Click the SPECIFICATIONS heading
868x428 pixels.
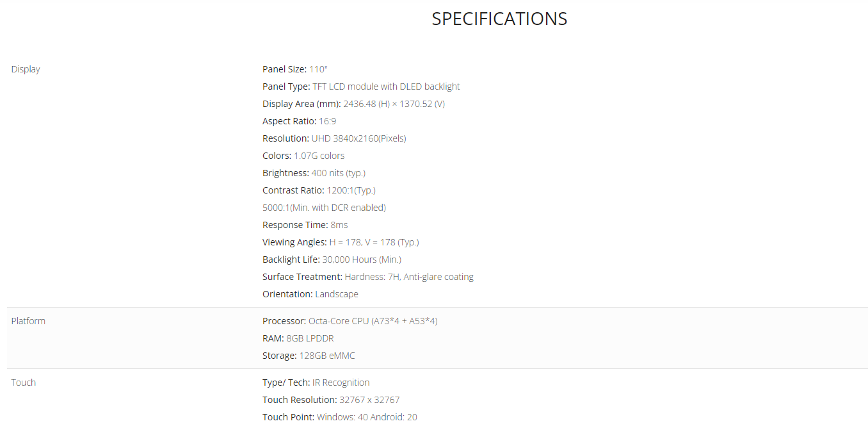[x=499, y=19]
